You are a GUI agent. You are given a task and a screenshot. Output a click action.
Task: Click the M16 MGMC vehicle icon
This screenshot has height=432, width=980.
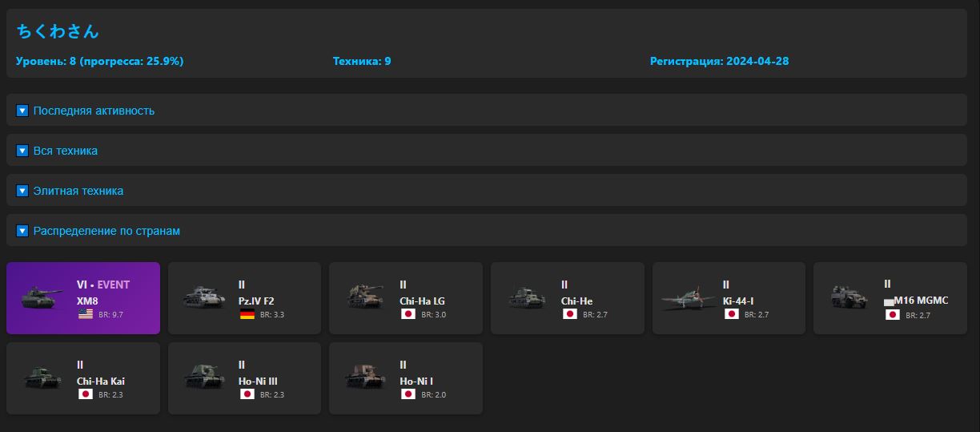point(849,297)
